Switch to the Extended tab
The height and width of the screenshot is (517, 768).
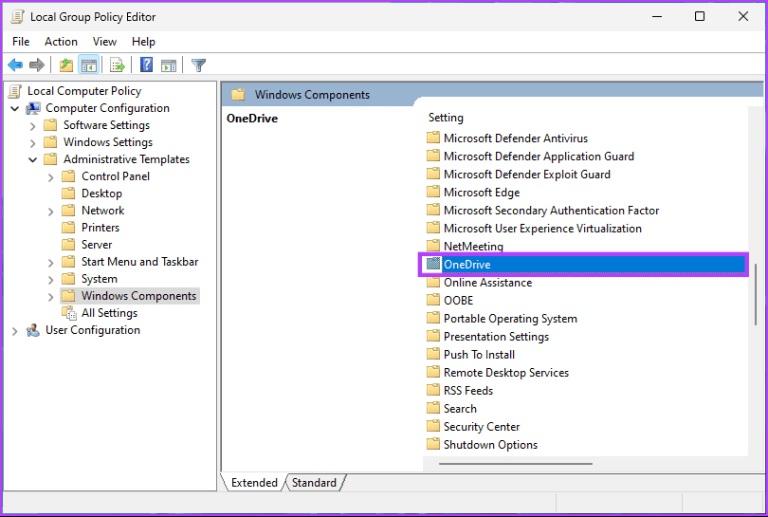pos(254,483)
